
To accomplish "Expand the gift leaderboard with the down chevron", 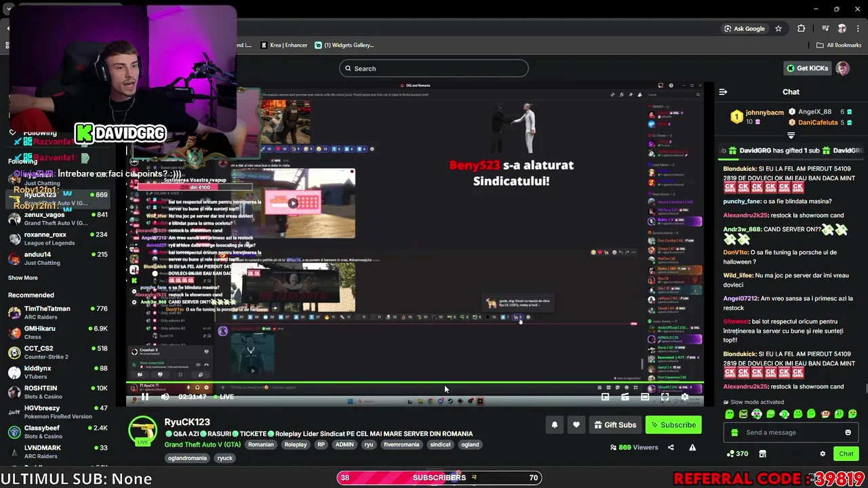I will point(791,135).
